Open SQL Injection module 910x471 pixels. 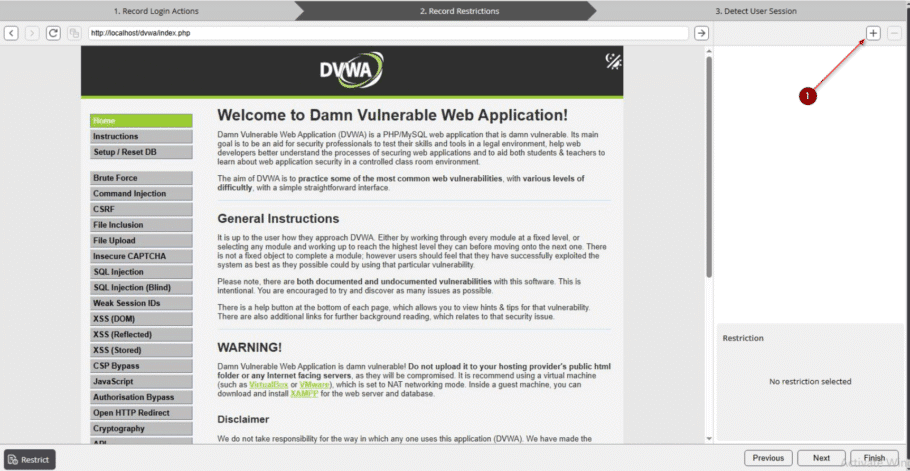[141, 272]
